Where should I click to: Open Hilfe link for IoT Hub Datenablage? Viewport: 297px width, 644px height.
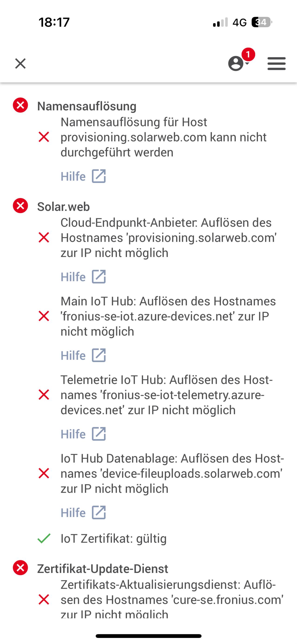pos(83,513)
